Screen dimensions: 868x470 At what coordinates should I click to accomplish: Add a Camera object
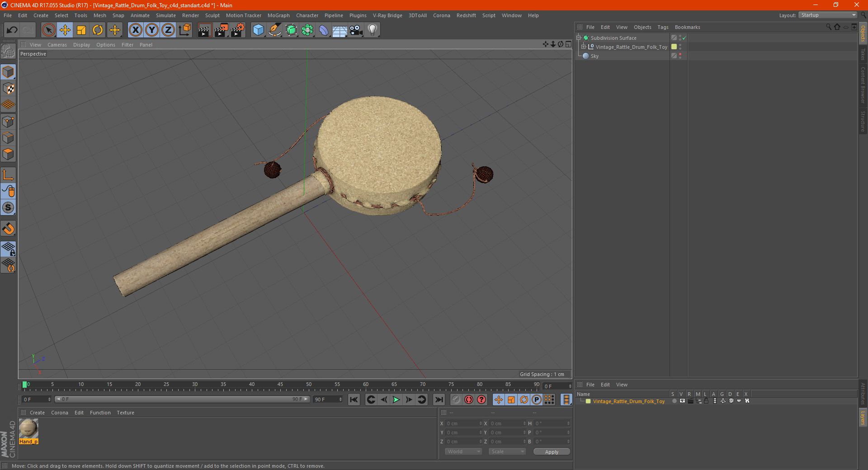click(x=356, y=30)
